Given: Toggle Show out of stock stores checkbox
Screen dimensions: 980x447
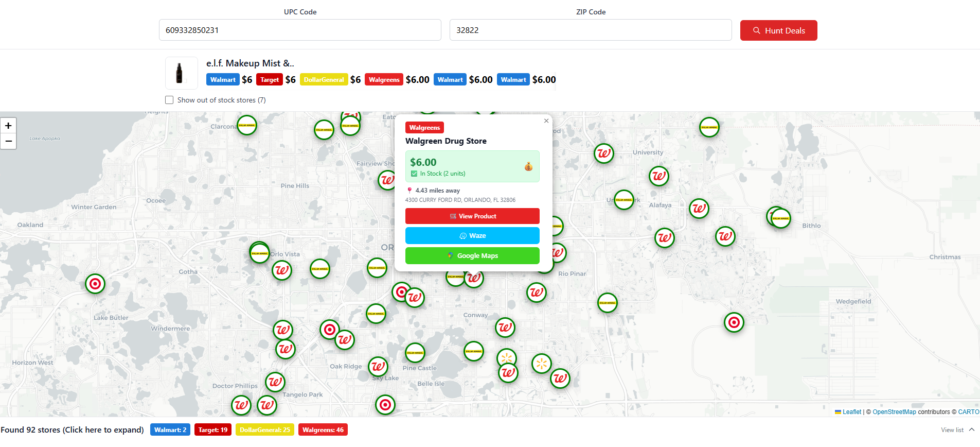Looking at the screenshot, I should click(169, 100).
